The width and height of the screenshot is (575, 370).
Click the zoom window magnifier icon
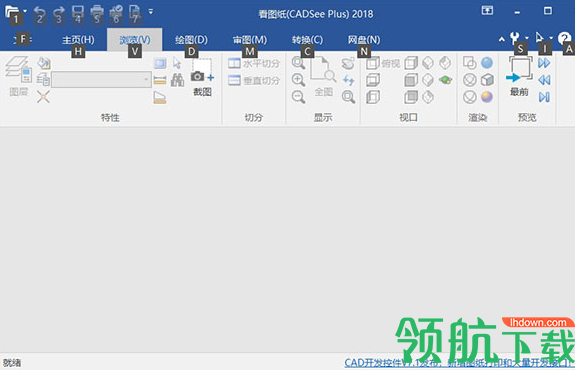tap(348, 97)
